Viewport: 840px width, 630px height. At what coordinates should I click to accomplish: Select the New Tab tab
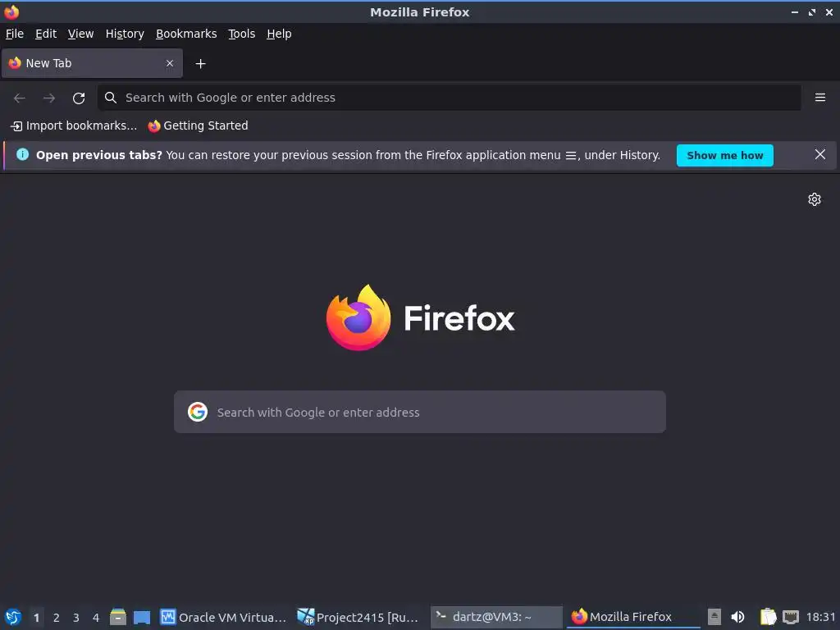92,63
